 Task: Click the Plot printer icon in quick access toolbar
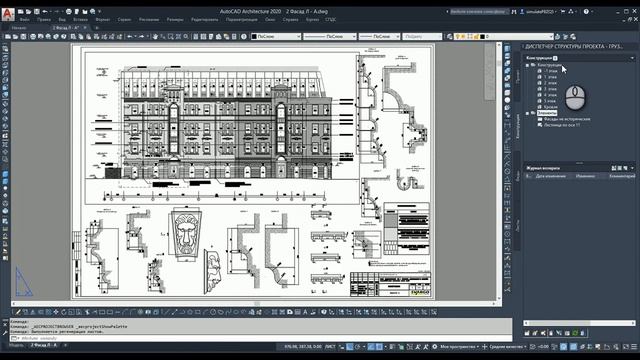pos(69,11)
